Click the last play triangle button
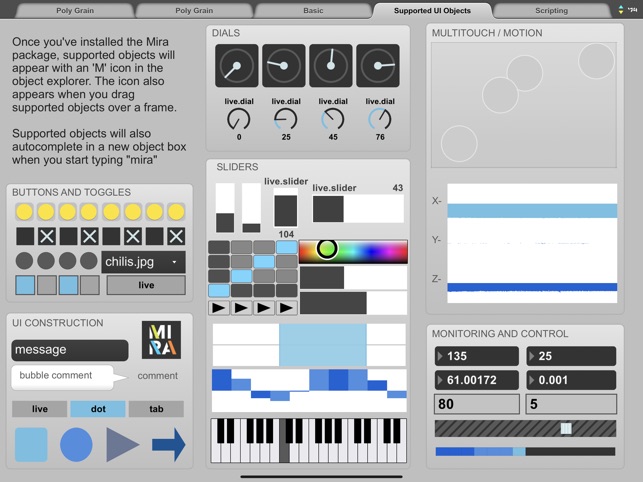This screenshot has height=482, width=643. pos(286,308)
